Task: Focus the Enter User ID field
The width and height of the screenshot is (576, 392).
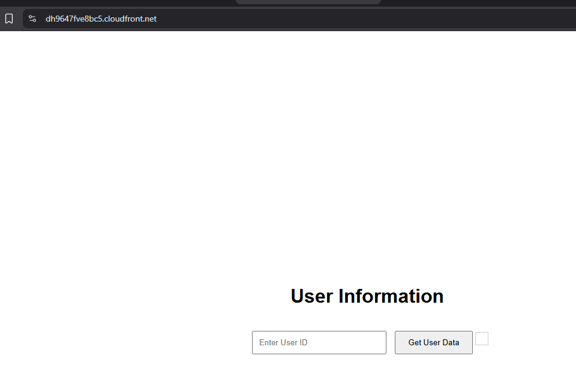Action: click(319, 342)
